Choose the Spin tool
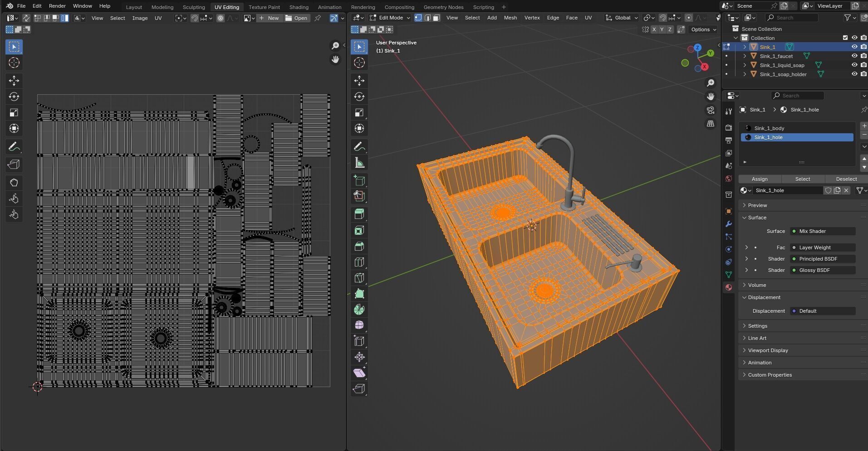 (x=359, y=310)
